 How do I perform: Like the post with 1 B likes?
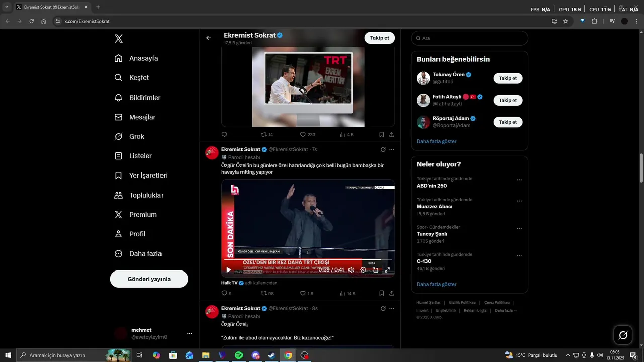tap(303, 293)
